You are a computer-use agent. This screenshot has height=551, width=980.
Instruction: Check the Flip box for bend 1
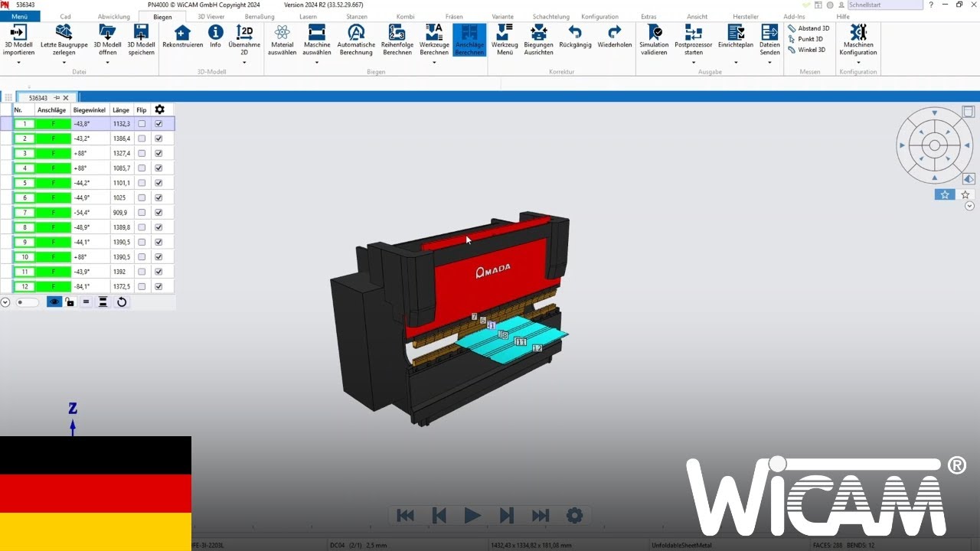pos(142,124)
